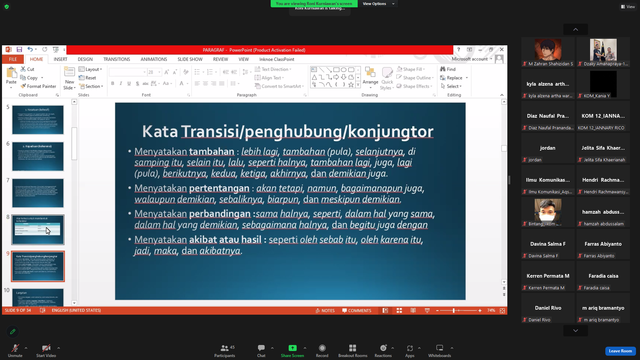Toggle Underline formatting

pyautogui.click(x=129, y=83)
